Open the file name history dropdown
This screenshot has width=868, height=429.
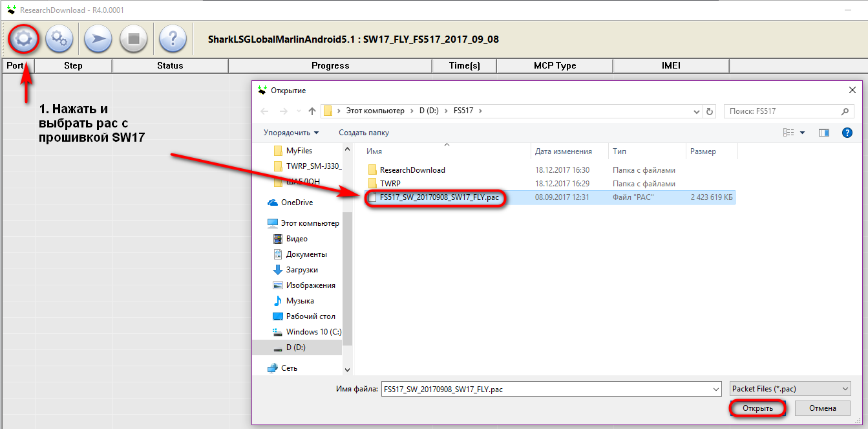715,390
